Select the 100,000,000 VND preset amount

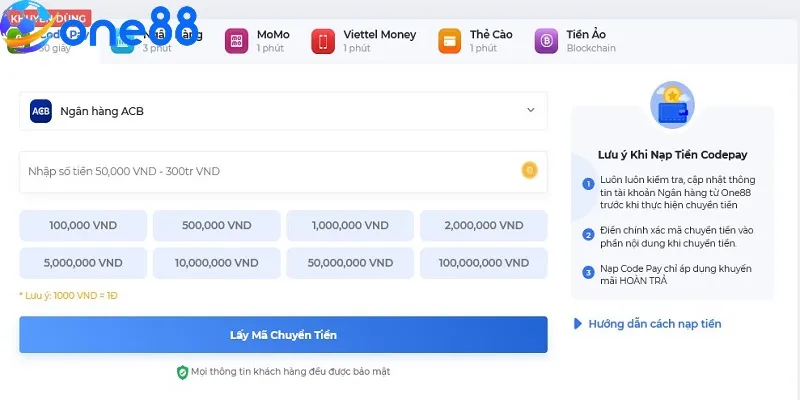[x=483, y=263]
